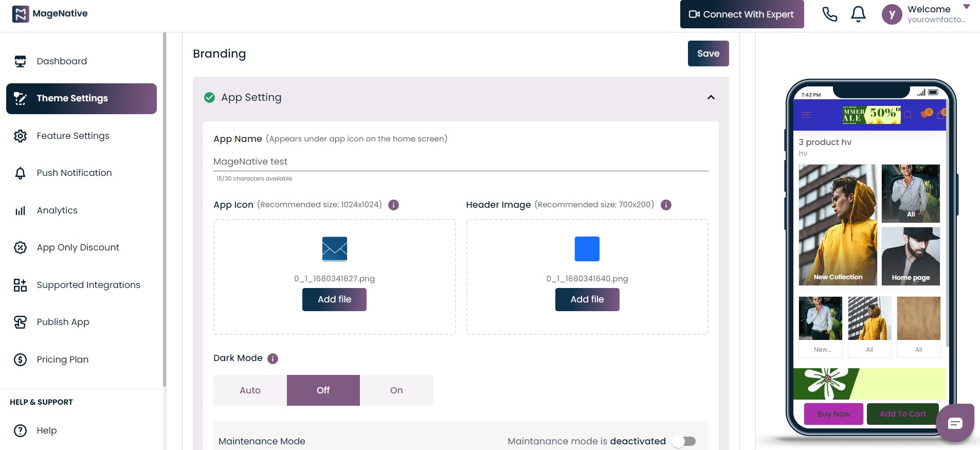980x450 pixels.
Task: Set Dark Mode to Off
Action: (323, 390)
